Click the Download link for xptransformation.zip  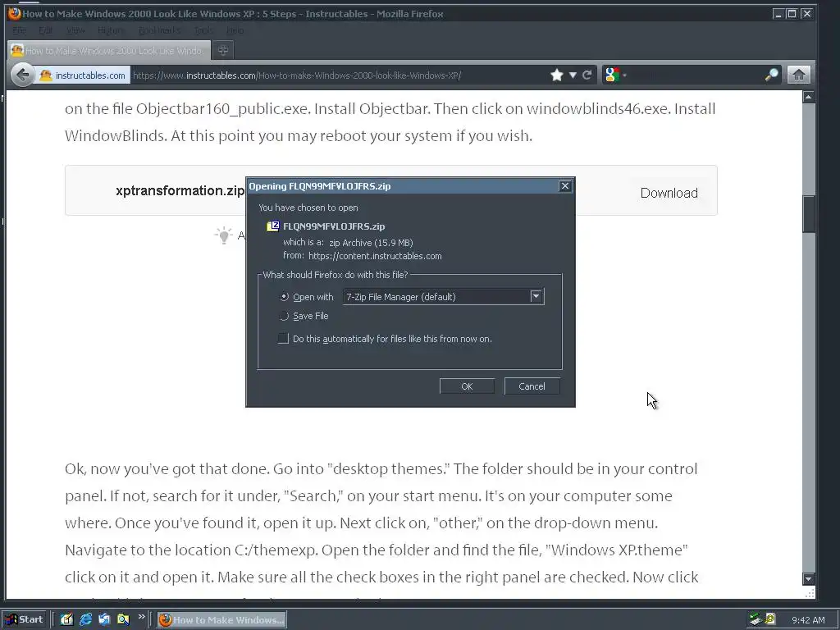click(x=669, y=193)
